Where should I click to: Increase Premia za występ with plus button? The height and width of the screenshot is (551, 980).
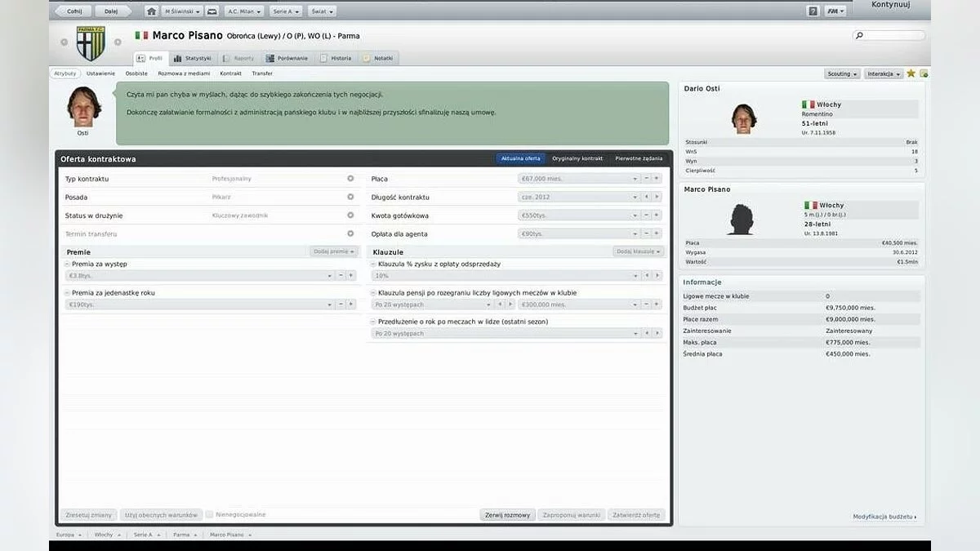click(351, 276)
